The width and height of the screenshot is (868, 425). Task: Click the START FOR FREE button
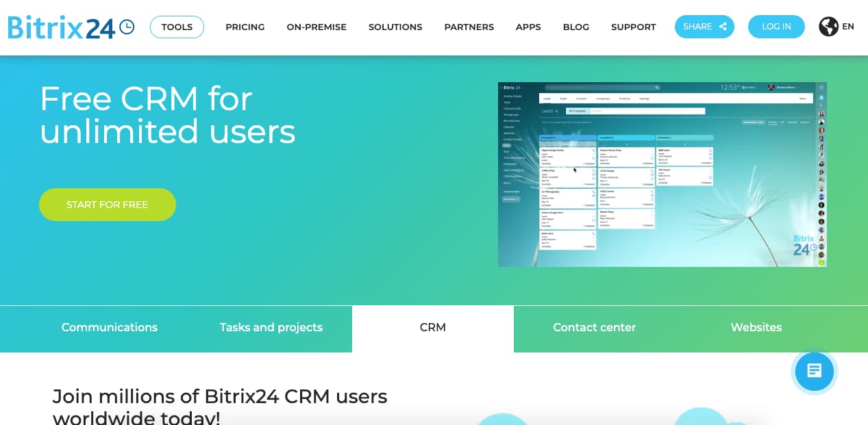108,204
